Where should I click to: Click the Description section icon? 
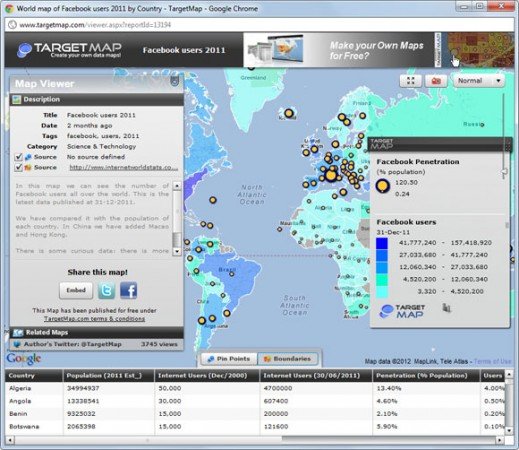tap(16, 99)
